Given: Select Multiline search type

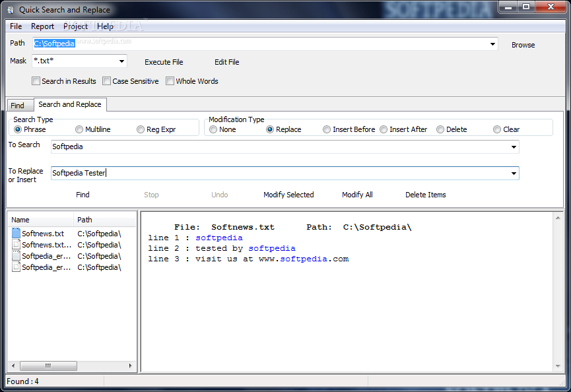Looking at the screenshot, I should [x=79, y=129].
